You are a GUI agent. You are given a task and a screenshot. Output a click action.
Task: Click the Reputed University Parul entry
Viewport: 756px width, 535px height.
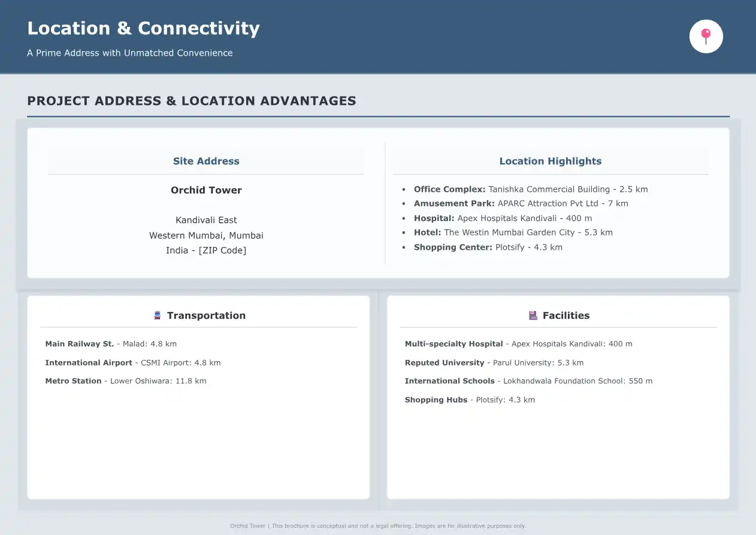coord(494,362)
